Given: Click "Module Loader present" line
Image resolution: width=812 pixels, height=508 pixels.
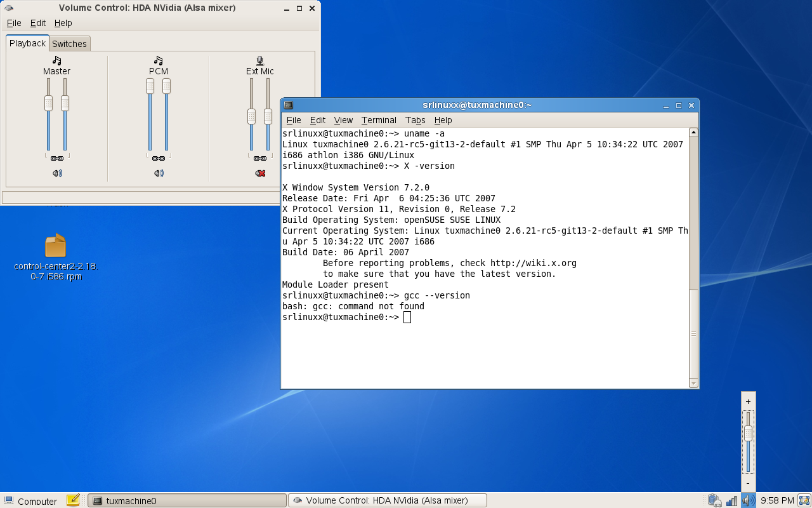Looking at the screenshot, I should click(336, 284).
